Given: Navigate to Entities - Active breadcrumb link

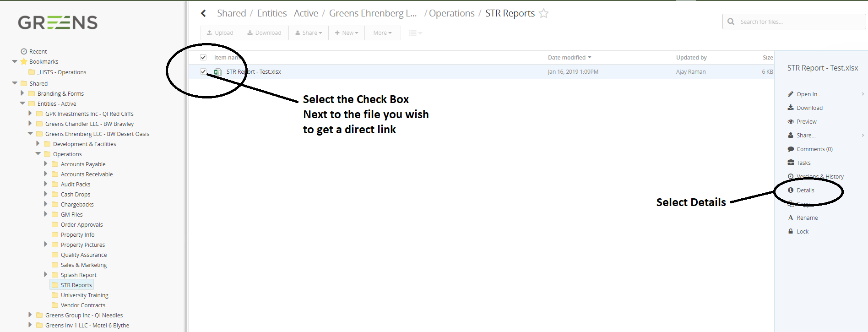Looking at the screenshot, I should click(288, 14).
